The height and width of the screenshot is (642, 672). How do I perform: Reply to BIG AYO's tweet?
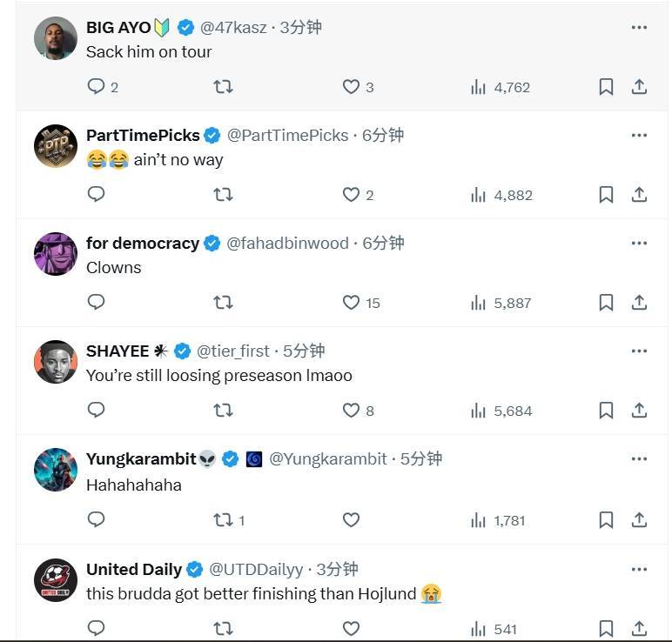97,86
